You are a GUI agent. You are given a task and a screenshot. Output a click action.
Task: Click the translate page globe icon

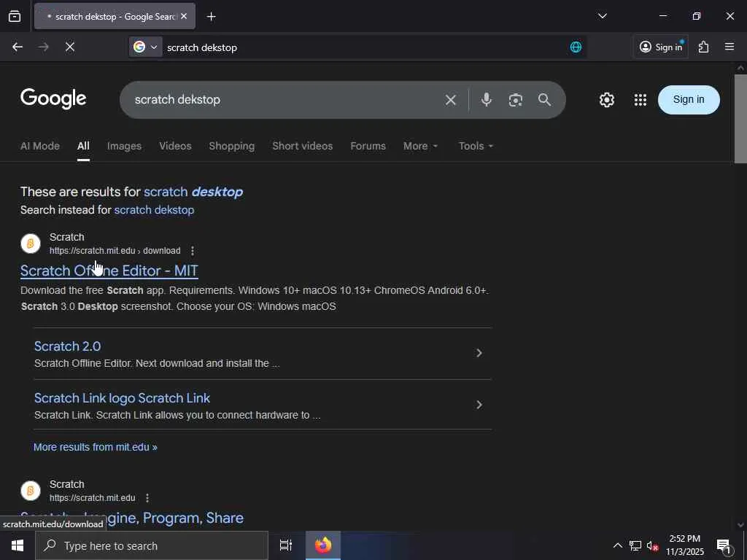(x=576, y=47)
